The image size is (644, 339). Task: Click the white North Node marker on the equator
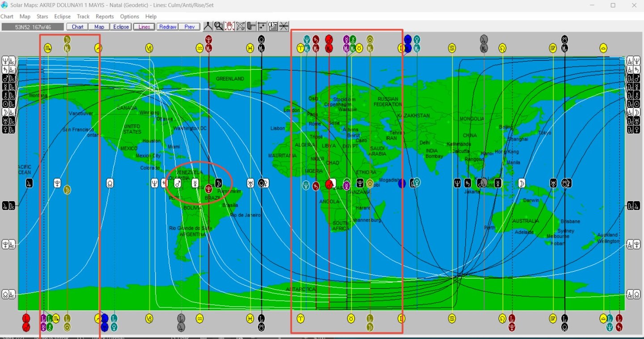(110, 183)
